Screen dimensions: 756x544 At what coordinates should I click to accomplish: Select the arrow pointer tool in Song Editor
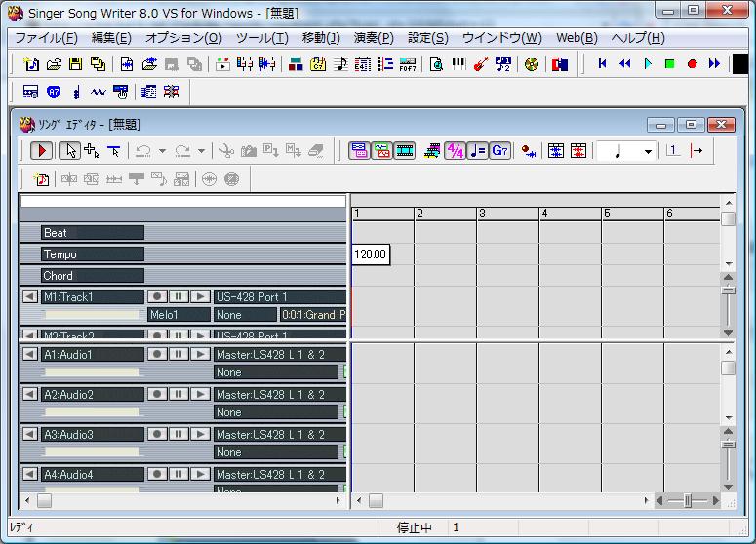[x=70, y=151]
